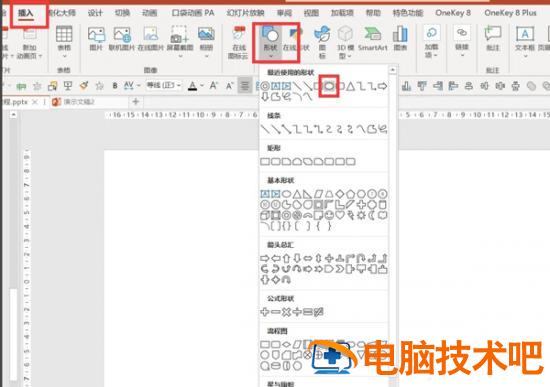Screen dimensions: 550x387
Task: Choose the up arrow in block arrows
Action: (287, 259)
